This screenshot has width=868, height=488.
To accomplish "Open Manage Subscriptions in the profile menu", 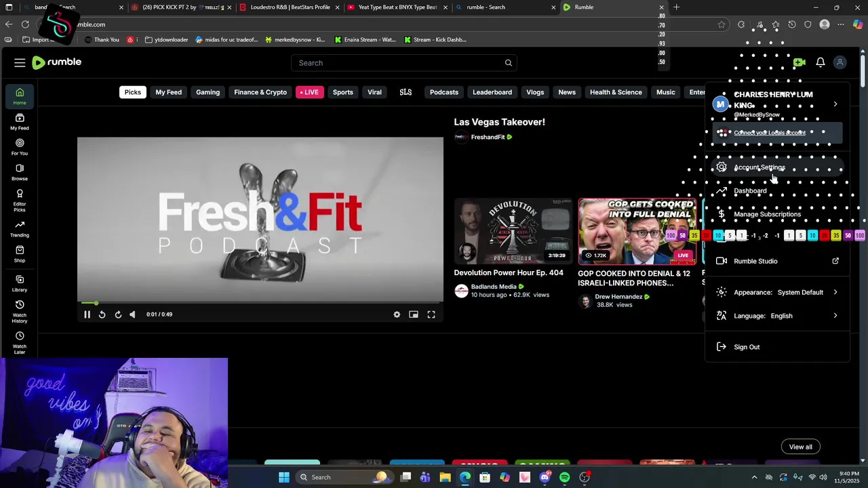I will [777, 214].
